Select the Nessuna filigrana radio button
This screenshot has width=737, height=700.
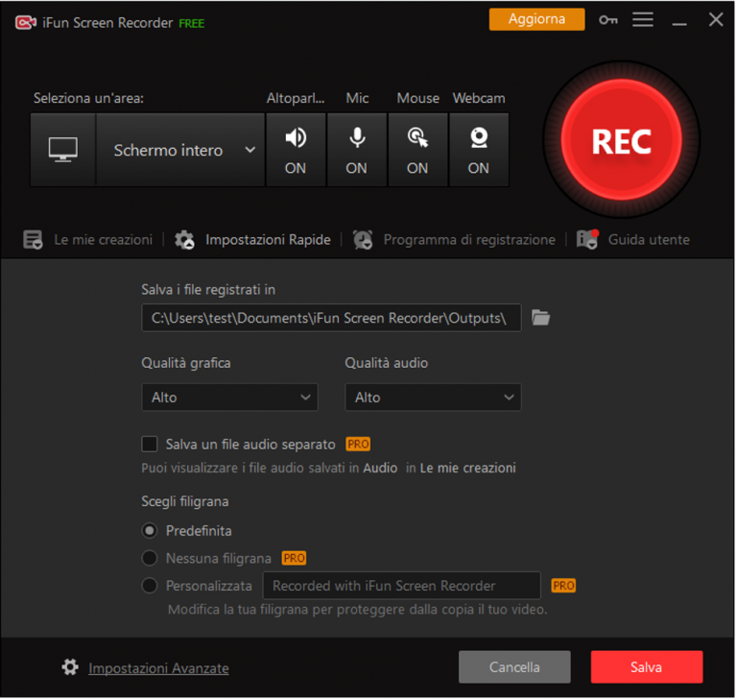(x=150, y=559)
